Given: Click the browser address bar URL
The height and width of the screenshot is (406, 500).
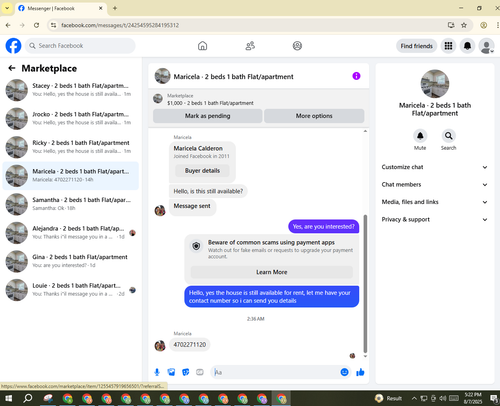Looking at the screenshot, I should 120,25.
